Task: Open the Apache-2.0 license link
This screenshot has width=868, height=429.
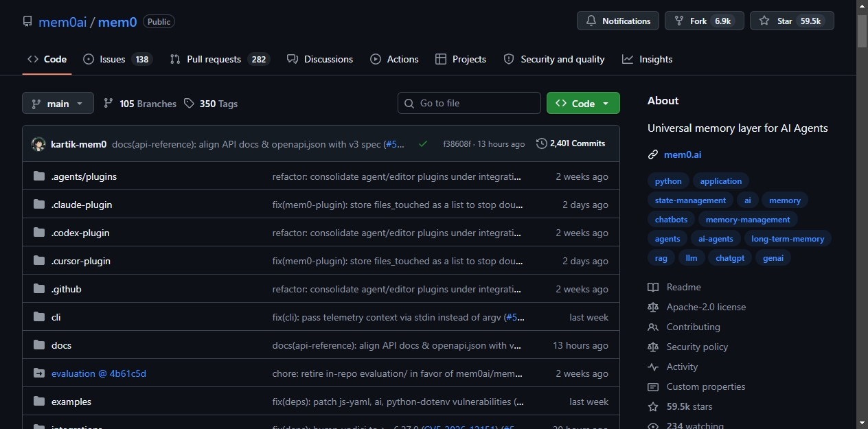Action: click(x=696, y=307)
